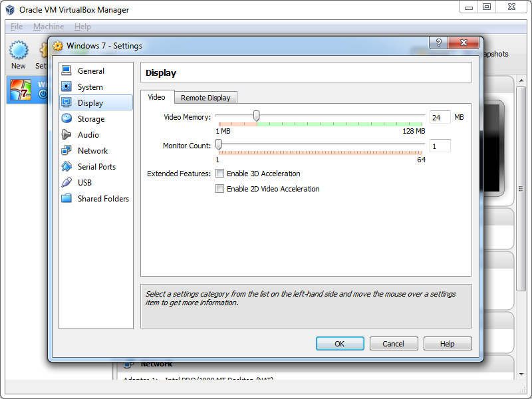Image resolution: width=532 pixels, height=399 pixels.
Task: Click the Help button in dialog
Action: click(x=448, y=344)
